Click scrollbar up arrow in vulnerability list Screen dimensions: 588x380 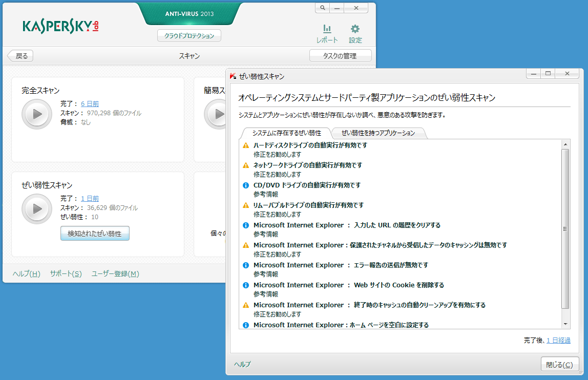(x=565, y=144)
